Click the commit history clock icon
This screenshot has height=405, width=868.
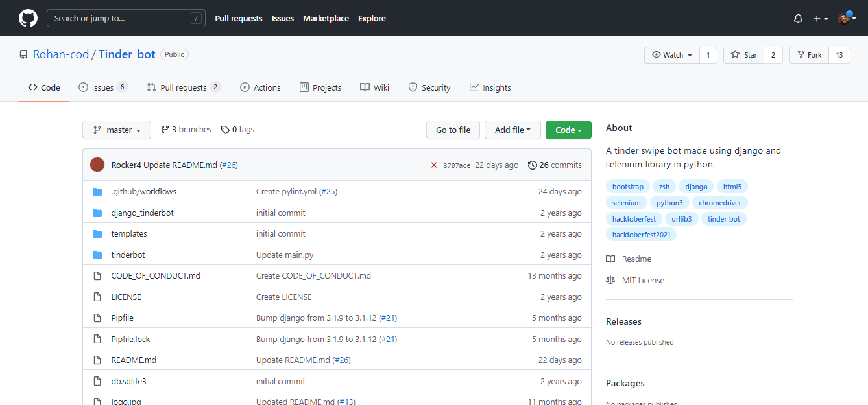click(533, 165)
